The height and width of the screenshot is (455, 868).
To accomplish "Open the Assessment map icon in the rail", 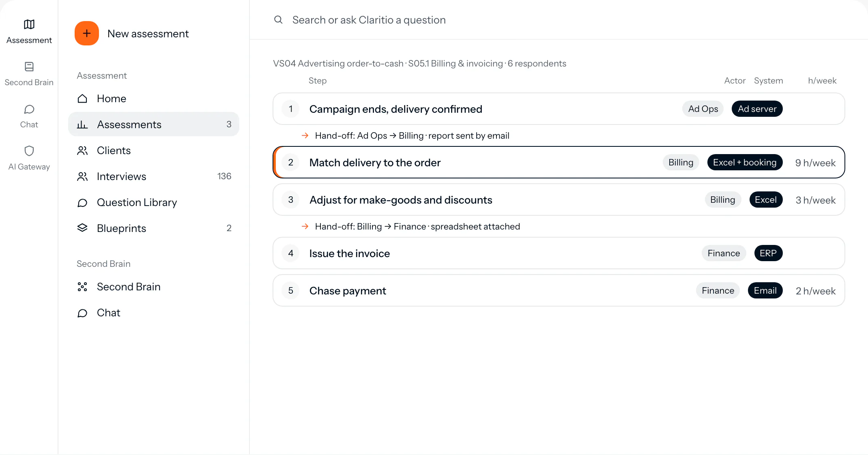I will click(x=29, y=24).
